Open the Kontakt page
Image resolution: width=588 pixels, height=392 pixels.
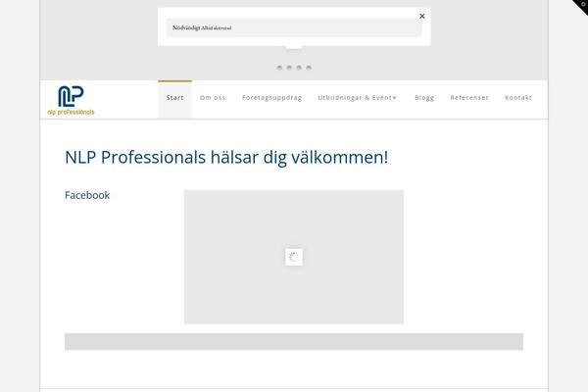(518, 98)
